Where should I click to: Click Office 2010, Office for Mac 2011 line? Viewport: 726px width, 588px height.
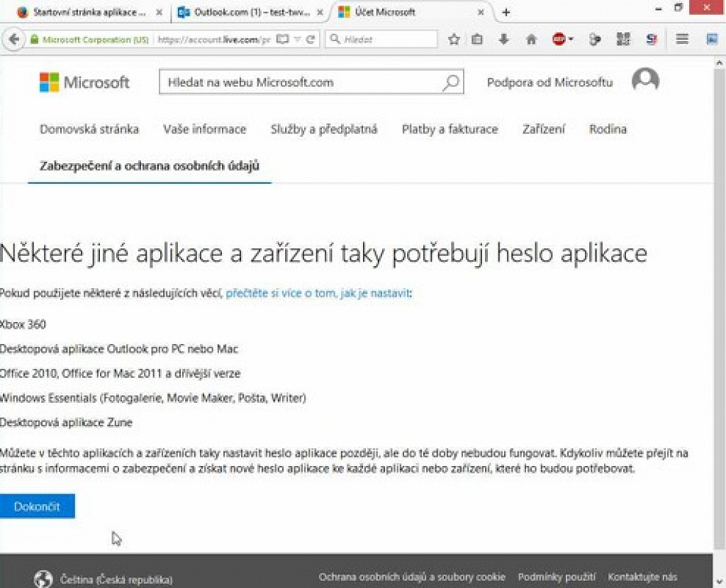[x=121, y=374]
